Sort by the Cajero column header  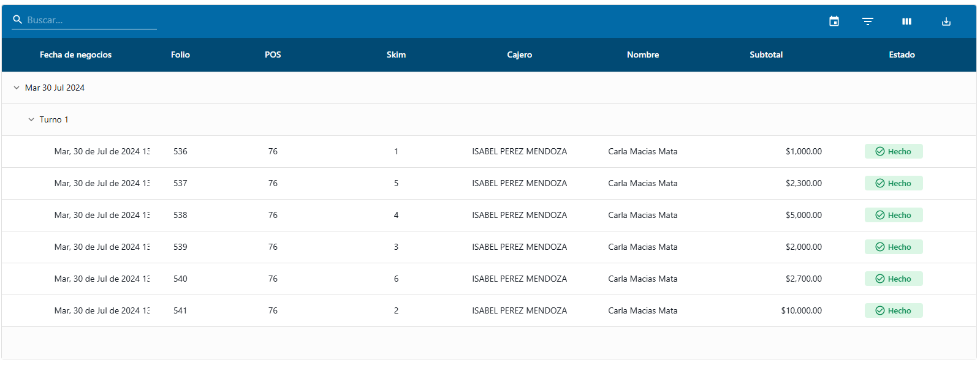pyautogui.click(x=519, y=54)
